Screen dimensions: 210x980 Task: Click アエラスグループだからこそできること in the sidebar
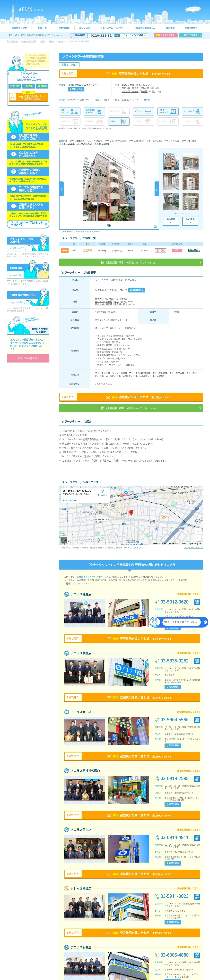(x=28, y=224)
